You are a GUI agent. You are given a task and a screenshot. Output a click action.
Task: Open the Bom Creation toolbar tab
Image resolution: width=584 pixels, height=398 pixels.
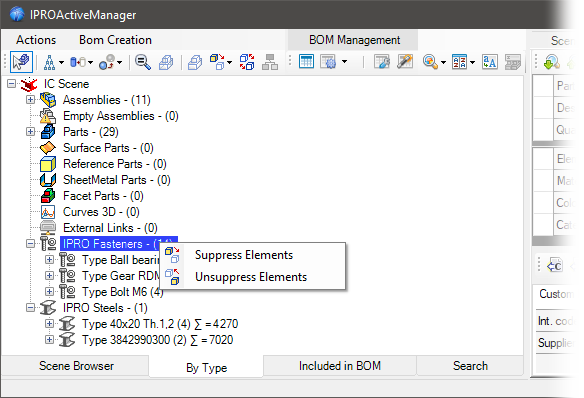click(115, 40)
